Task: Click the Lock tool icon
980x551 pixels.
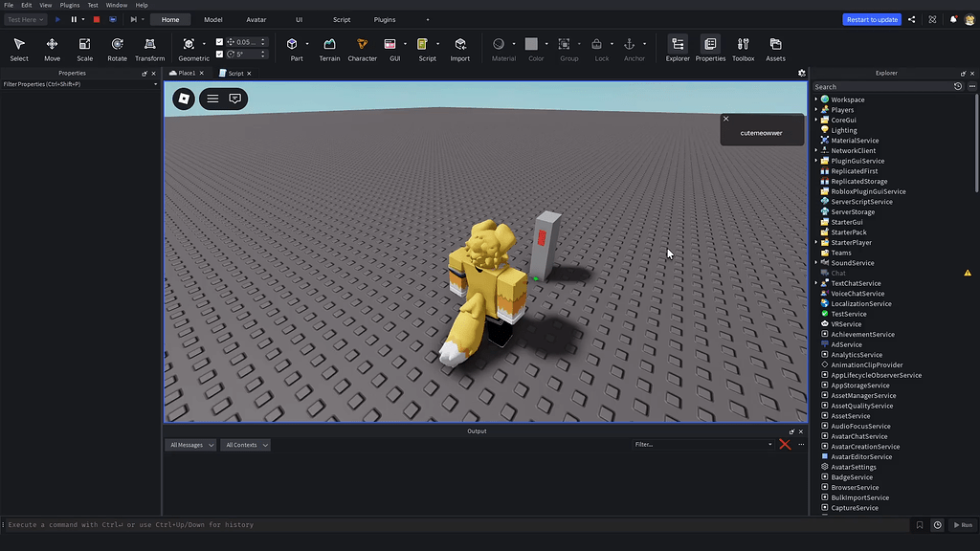Action: 597,44
